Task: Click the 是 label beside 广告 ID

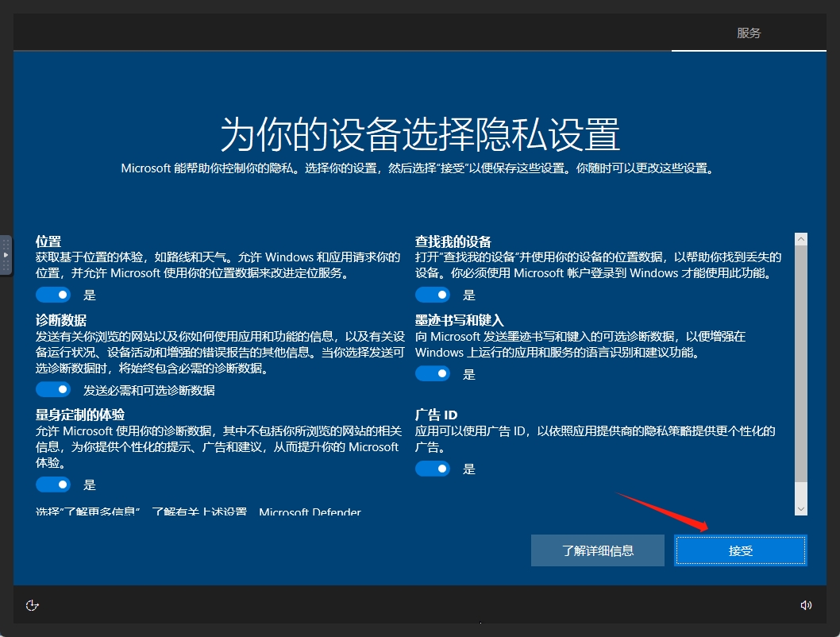Action: click(468, 469)
